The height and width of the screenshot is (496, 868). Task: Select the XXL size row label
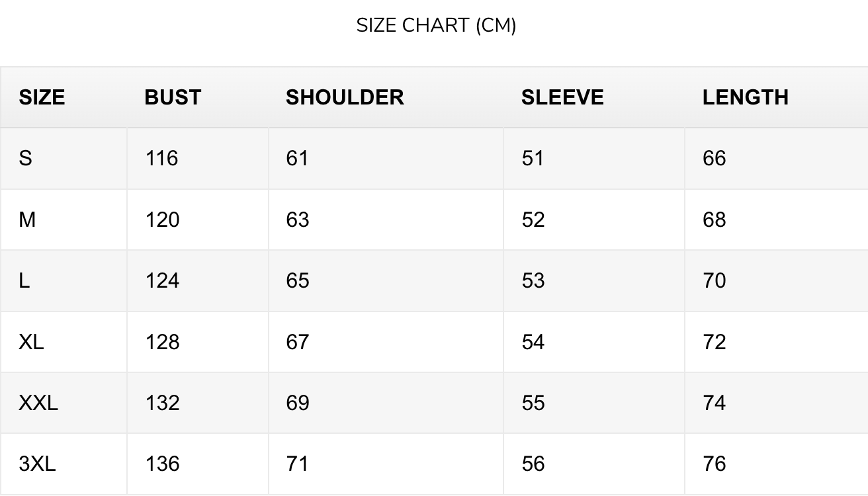click(38, 403)
